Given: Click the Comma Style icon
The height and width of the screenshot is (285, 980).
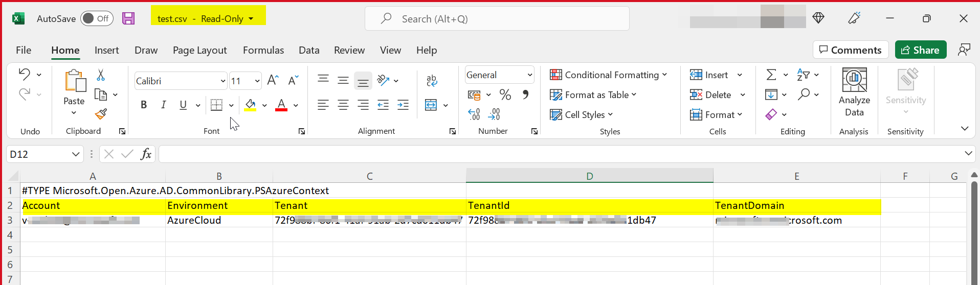Looking at the screenshot, I should coord(525,94).
